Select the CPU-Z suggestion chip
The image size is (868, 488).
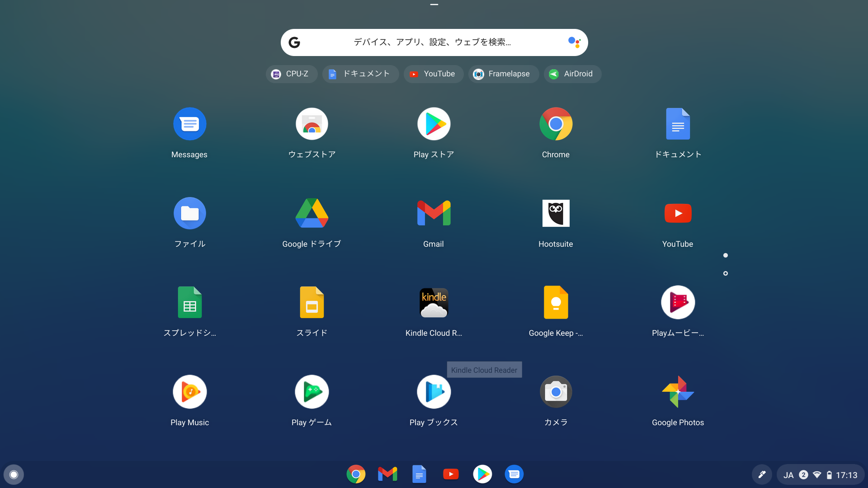(292, 74)
